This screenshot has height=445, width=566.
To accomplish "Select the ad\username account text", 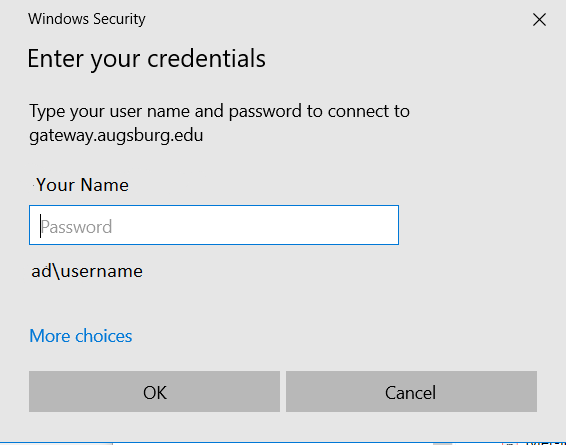I will [87, 271].
